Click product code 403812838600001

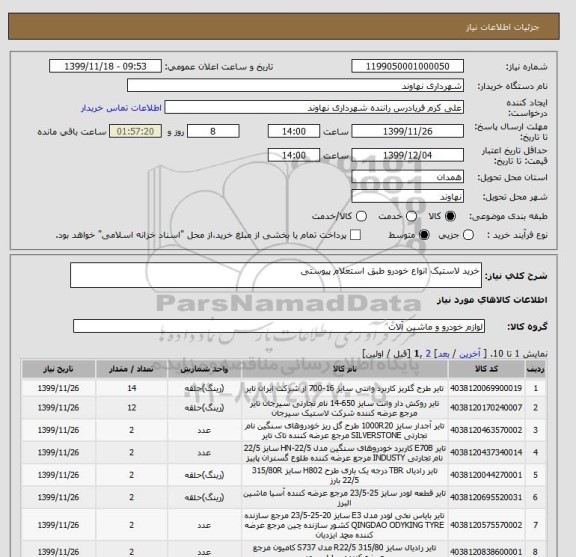(486, 552)
